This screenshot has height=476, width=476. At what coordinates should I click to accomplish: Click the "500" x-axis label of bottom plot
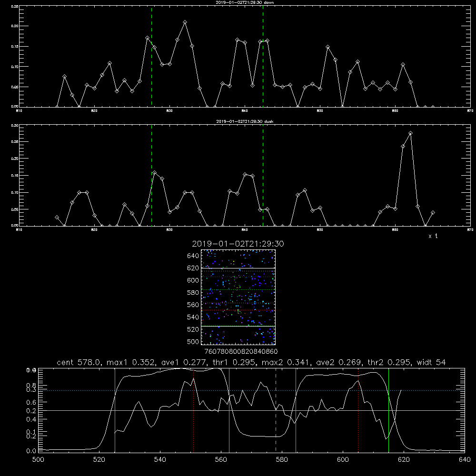coord(38,460)
